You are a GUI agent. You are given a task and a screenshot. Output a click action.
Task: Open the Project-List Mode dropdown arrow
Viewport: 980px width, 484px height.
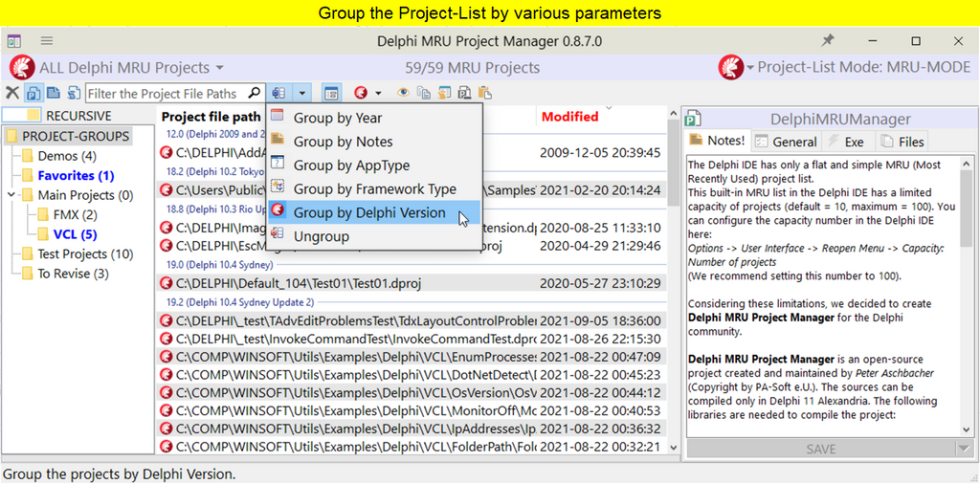point(750,68)
